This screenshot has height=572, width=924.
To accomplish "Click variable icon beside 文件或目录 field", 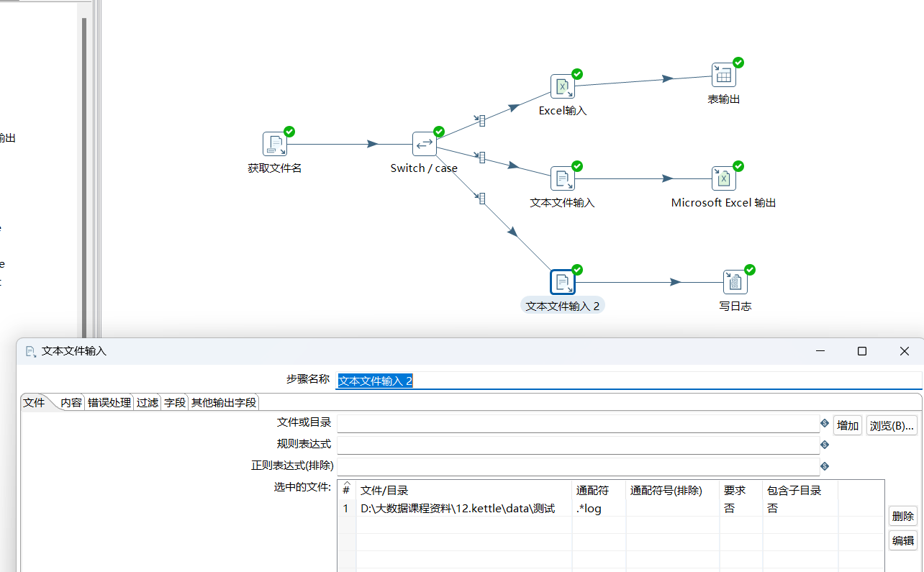I will [825, 423].
